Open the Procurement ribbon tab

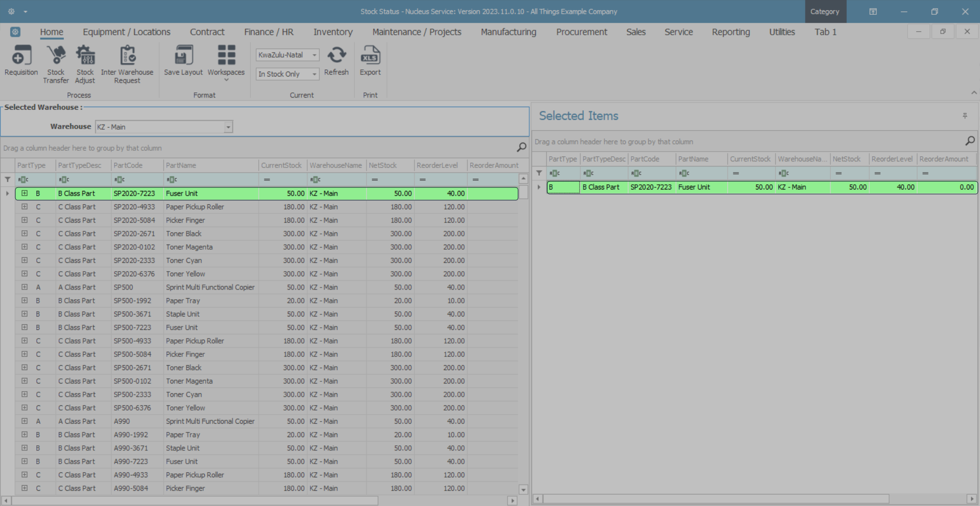(581, 32)
